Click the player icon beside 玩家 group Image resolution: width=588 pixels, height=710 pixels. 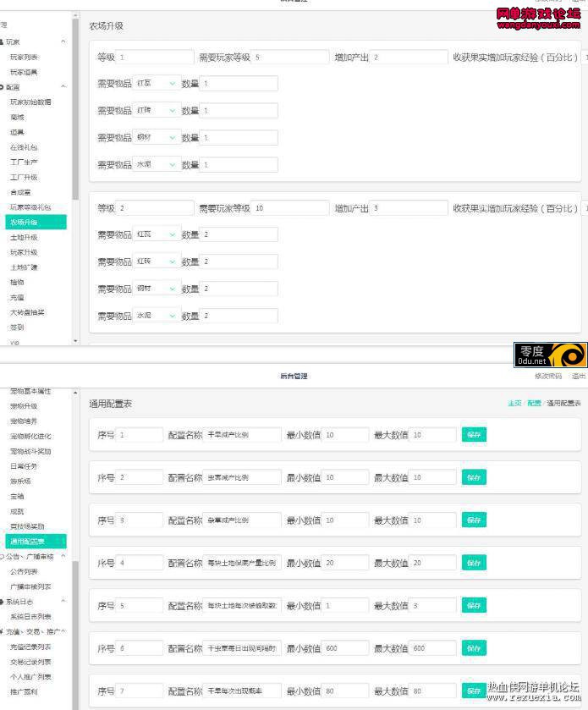pyautogui.click(x=2, y=42)
